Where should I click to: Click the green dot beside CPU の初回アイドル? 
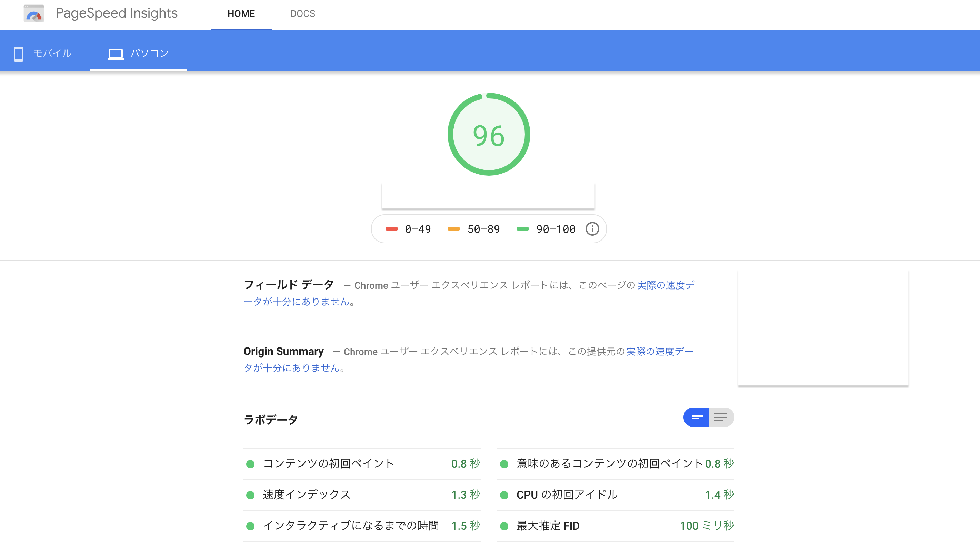click(x=504, y=495)
